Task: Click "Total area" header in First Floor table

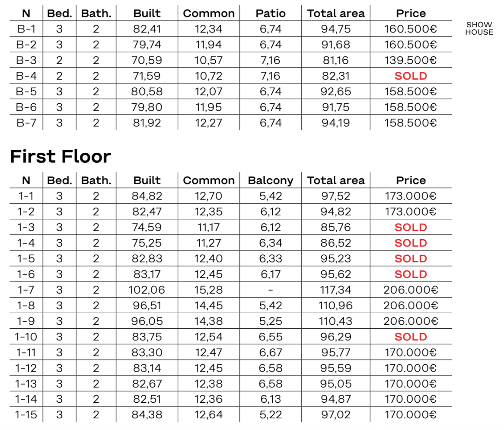Action: pyautogui.click(x=336, y=180)
